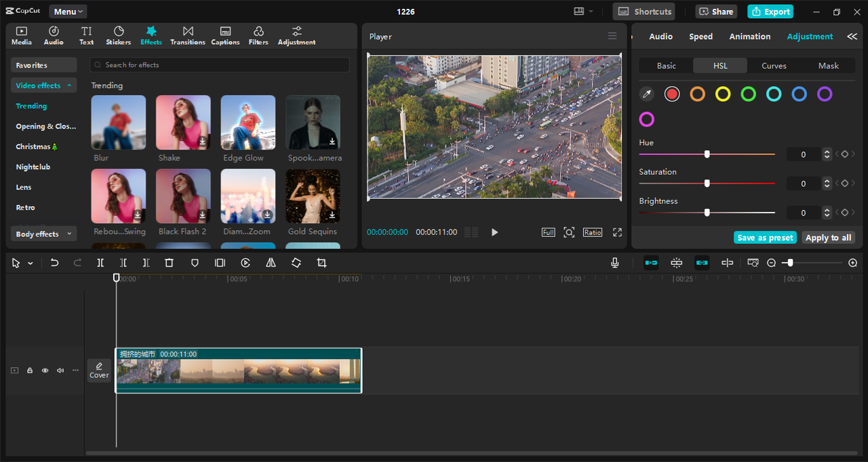Zoom in the timeline with the magnifier icon
This screenshot has width=868, height=462.
tap(852, 263)
